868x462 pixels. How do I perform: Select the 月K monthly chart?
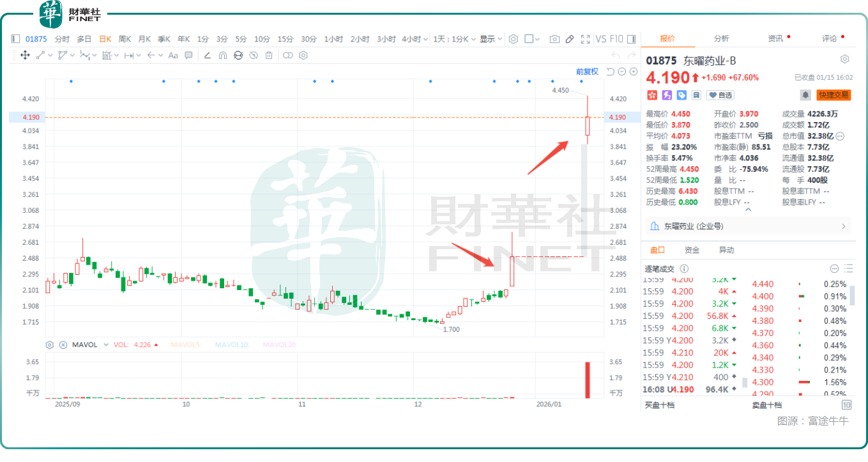144,39
